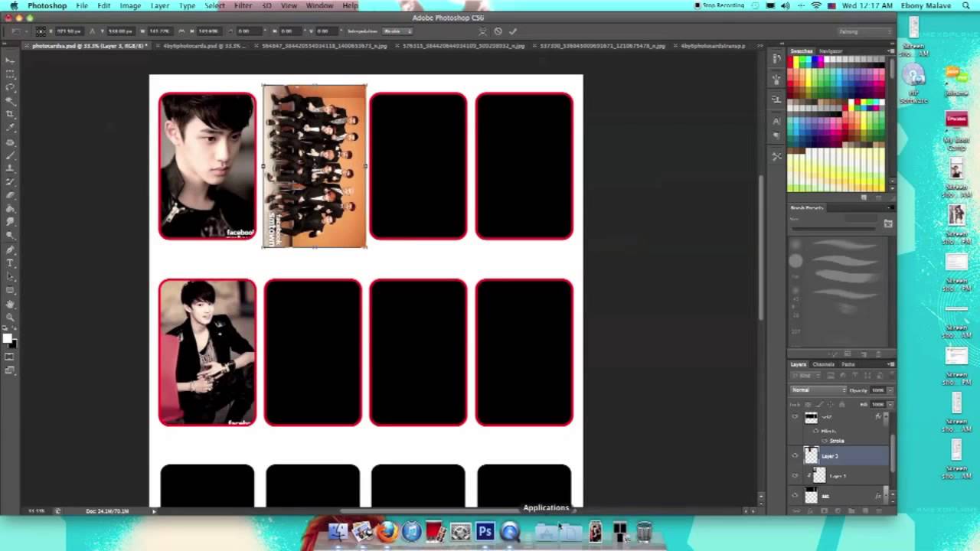Click Stop Recording in the menu bar
This screenshot has width=980, height=551.
tap(719, 5)
